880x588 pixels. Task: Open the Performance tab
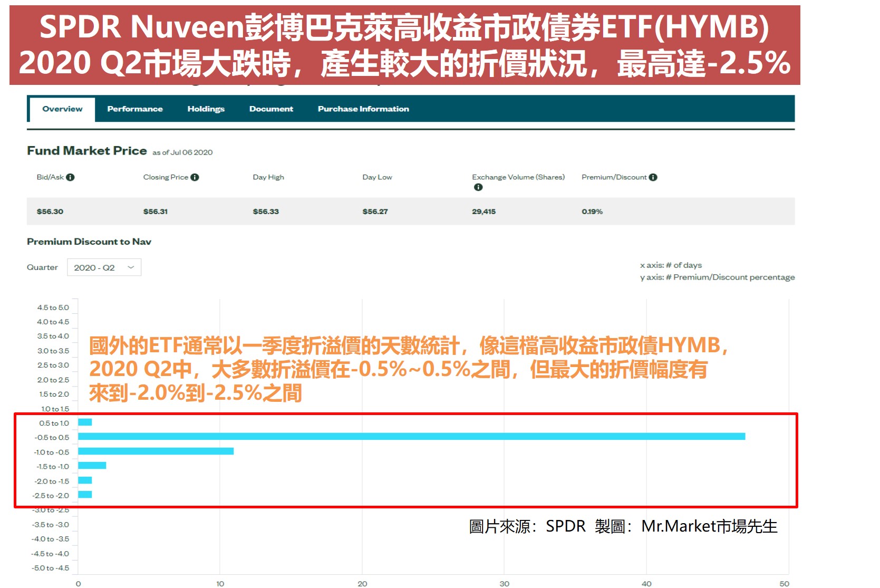[x=135, y=109]
